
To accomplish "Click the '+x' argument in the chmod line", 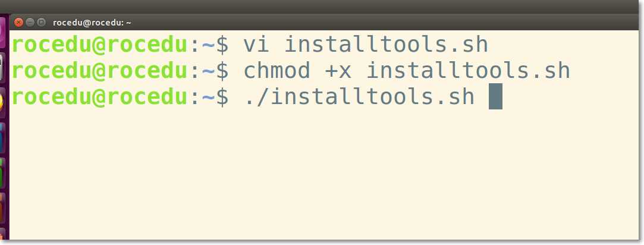I will tap(338, 71).
